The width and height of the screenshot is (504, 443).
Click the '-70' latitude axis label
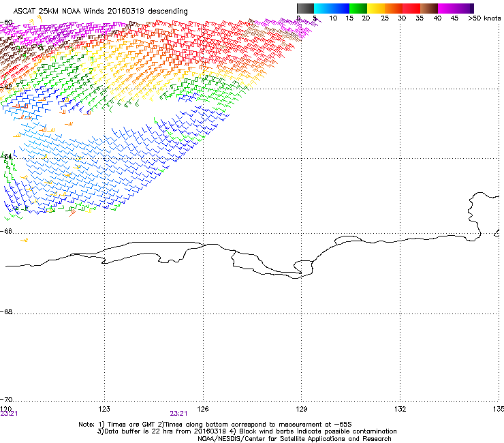[x=6, y=399]
